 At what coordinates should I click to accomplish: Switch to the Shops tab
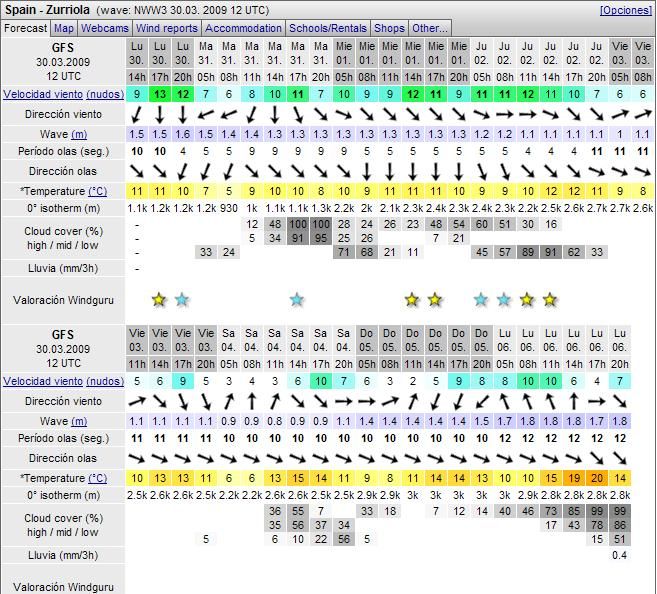coord(389,28)
